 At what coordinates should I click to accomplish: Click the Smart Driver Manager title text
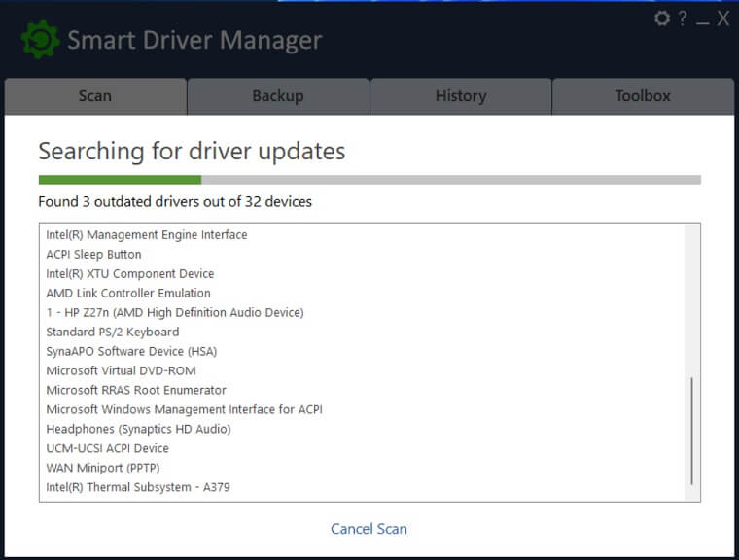pos(194,40)
